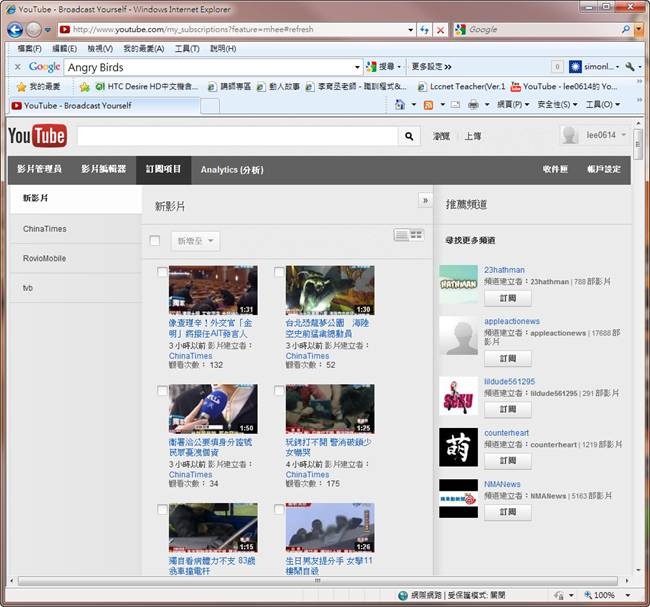Click the YouTube search magnifier button
The width and height of the screenshot is (650, 607).
coord(409,136)
